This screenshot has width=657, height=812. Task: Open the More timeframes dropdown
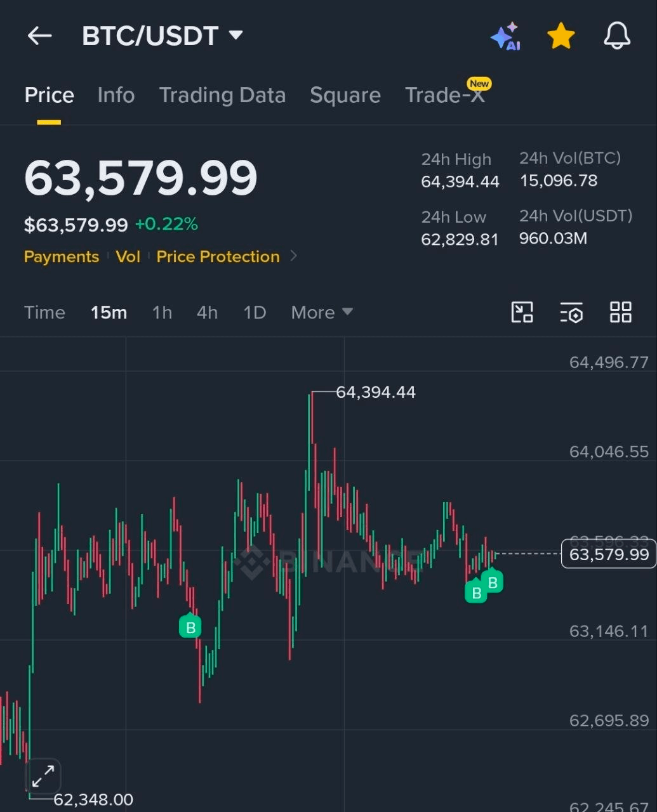(x=322, y=312)
